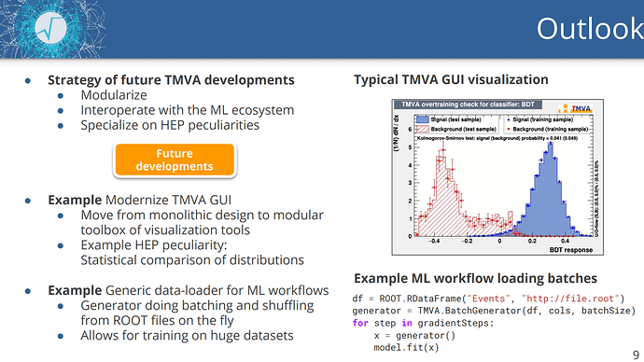Select the 'Strategy of future TMVA developments' heading
The width and height of the screenshot is (644, 362).
tap(171, 80)
